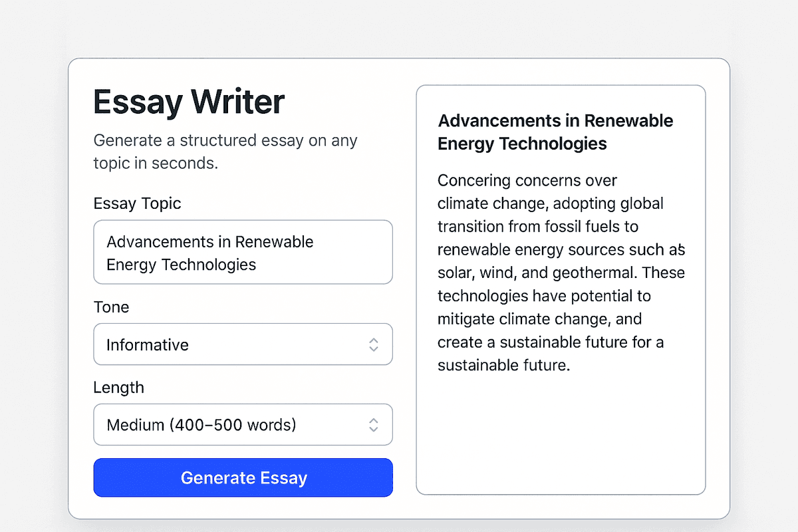Click the Essay Topic input field
Viewport: 798px width, 532px height.
243,252
